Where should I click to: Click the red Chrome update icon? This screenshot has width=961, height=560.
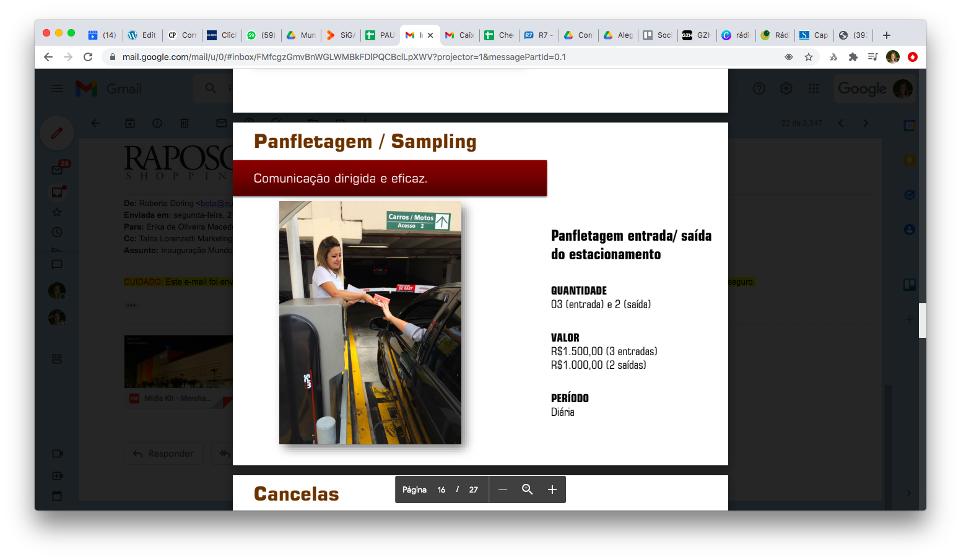pyautogui.click(x=913, y=57)
